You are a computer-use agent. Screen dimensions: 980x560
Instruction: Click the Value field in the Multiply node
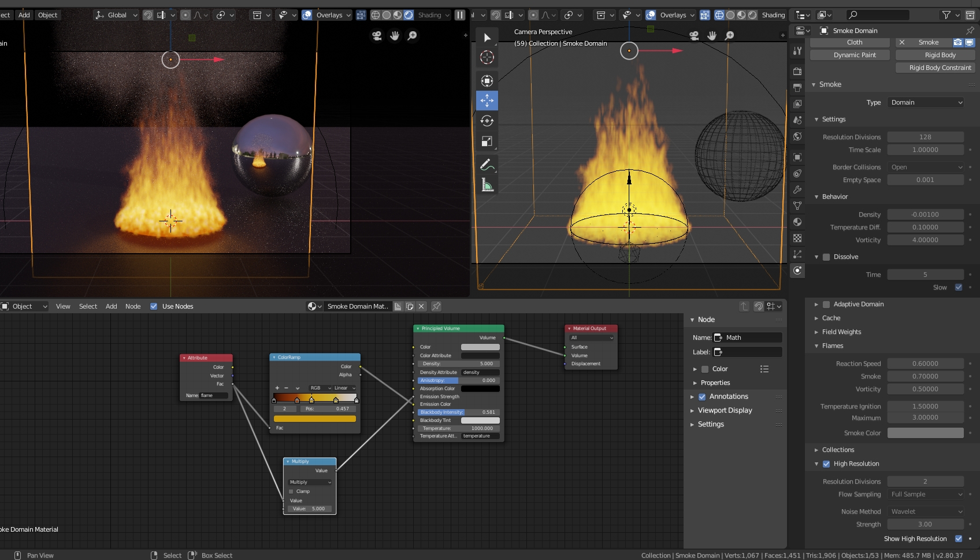[309, 509]
